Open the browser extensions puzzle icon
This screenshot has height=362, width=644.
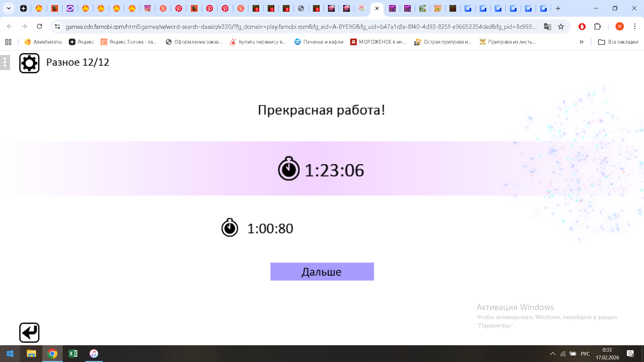pos(598,26)
